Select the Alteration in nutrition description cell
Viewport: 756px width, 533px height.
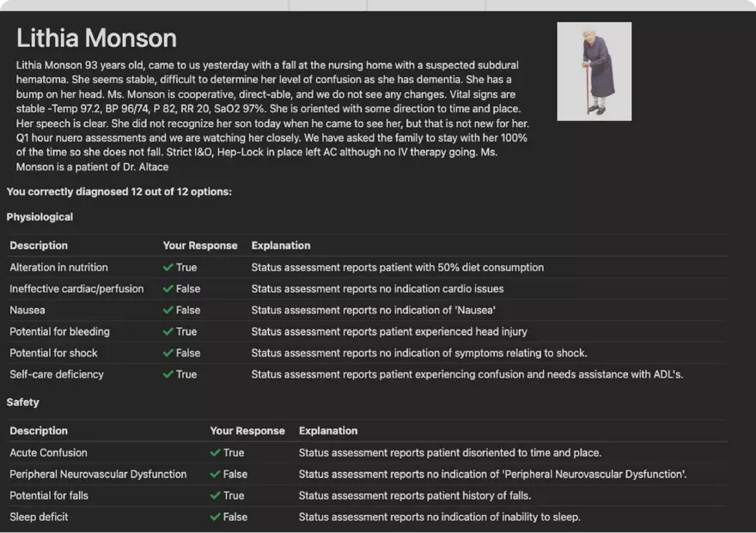59,268
